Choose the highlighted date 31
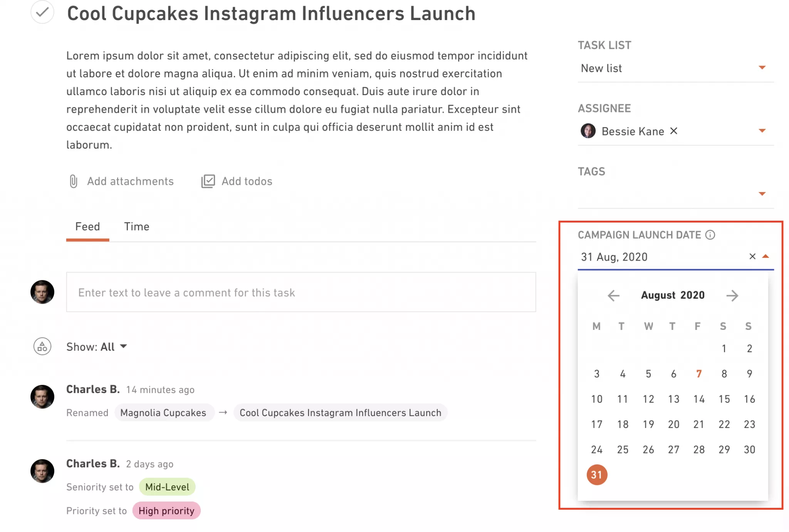 (x=597, y=475)
